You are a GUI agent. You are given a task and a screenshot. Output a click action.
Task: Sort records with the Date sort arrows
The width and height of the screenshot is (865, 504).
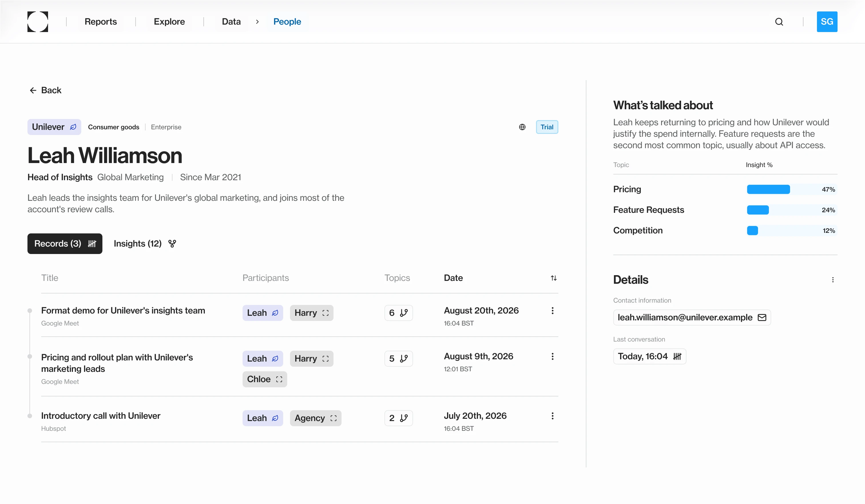[554, 278]
